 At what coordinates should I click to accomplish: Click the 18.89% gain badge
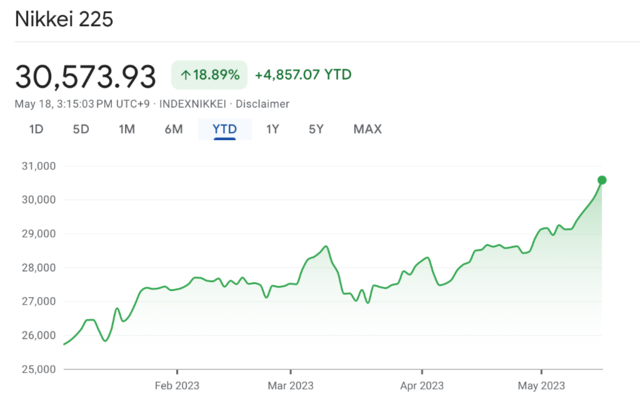click(208, 75)
